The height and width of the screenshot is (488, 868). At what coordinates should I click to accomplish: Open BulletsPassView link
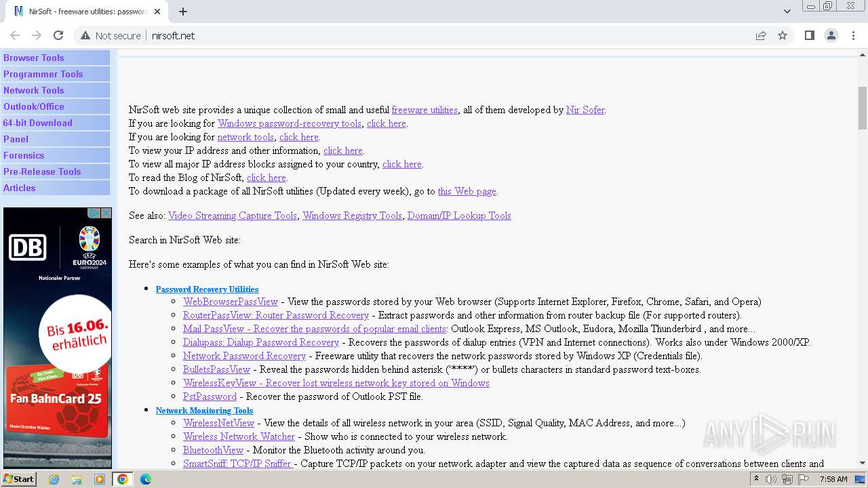coord(216,369)
